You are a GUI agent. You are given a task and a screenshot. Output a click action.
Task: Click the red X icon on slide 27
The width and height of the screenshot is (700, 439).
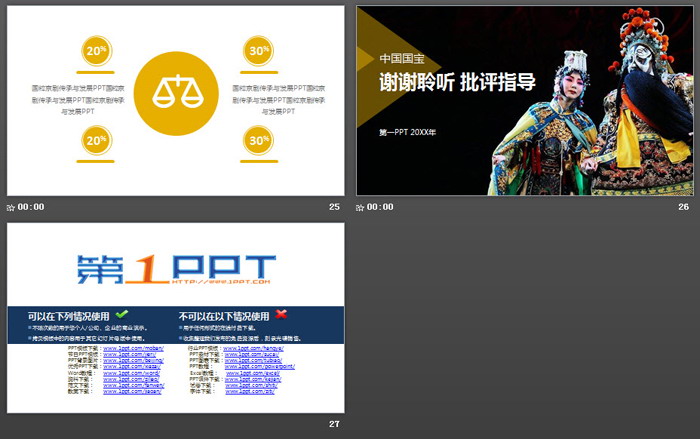tap(281, 314)
